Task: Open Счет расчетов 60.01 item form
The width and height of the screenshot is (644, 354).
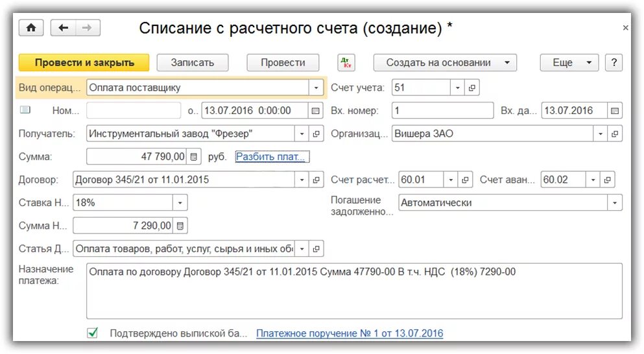Action: pos(465,180)
